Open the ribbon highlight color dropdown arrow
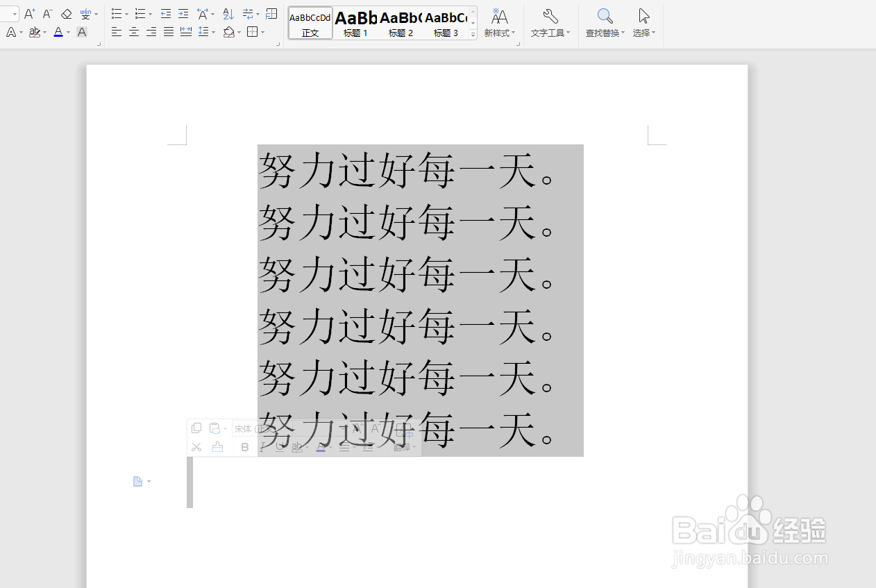This screenshot has width=876, height=588. coord(45,33)
